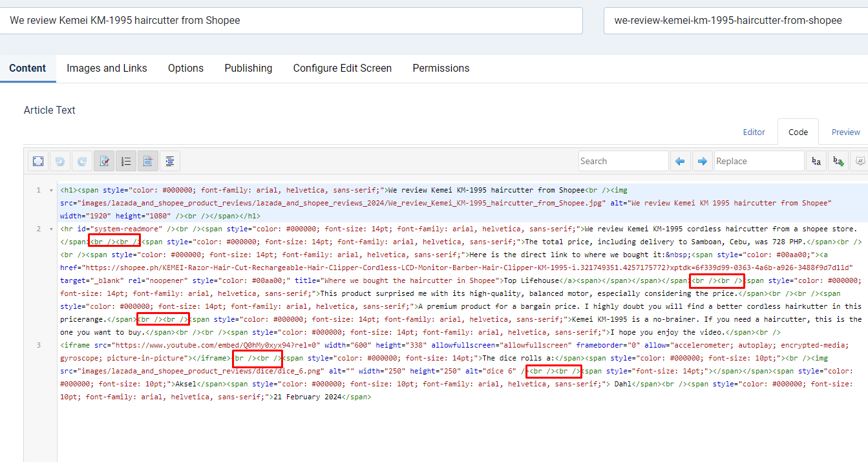Toggle line numbers display

pyautogui.click(x=126, y=161)
